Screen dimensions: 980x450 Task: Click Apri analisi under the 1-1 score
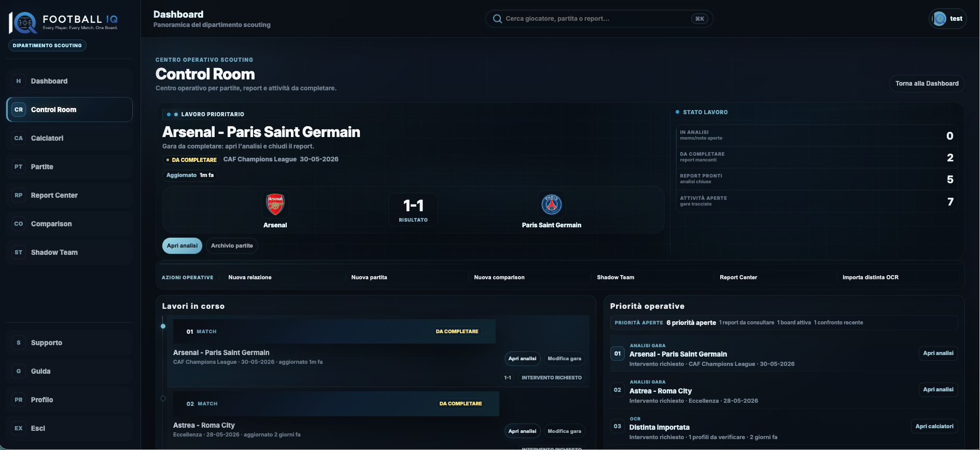click(182, 246)
